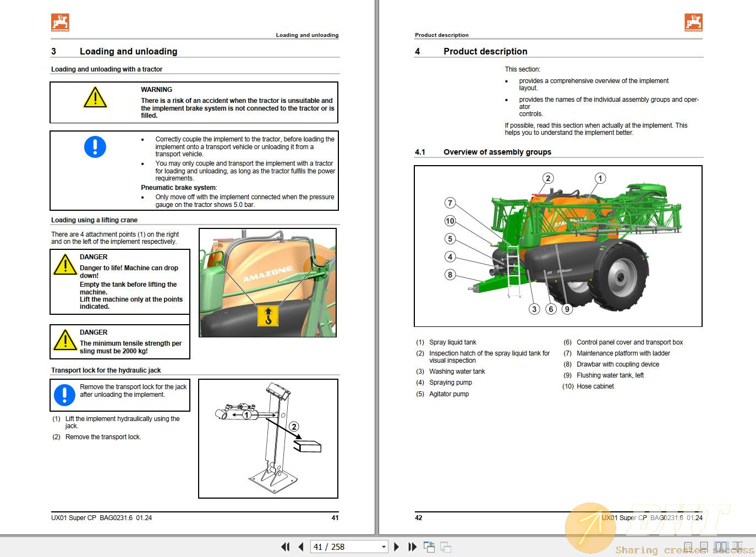Screen dimensions: 756x557
Task: Go to the first page of the document
Action: click(x=285, y=547)
